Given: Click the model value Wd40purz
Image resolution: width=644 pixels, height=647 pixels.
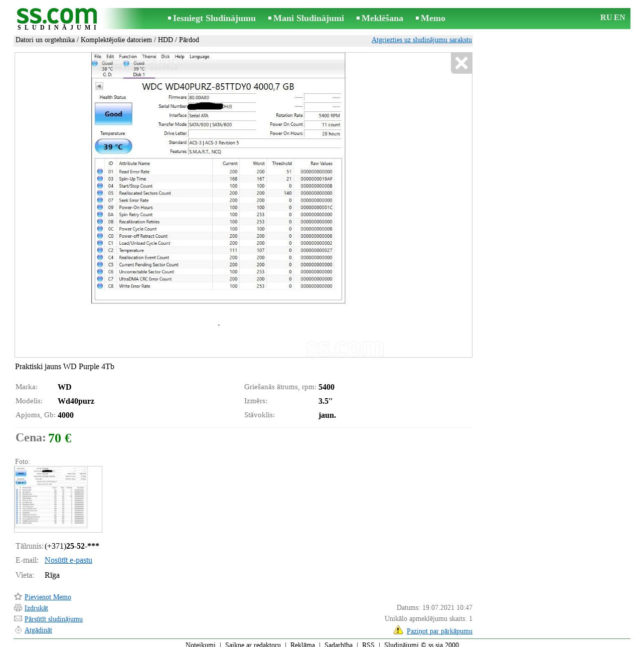Looking at the screenshot, I should point(76,401).
